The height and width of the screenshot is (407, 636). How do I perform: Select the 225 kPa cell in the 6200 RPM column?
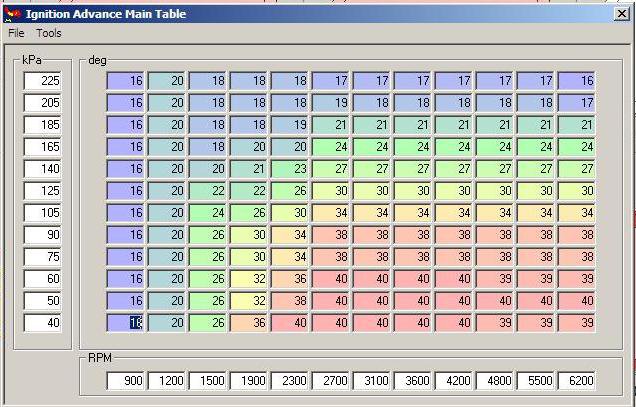pyautogui.click(x=577, y=81)
